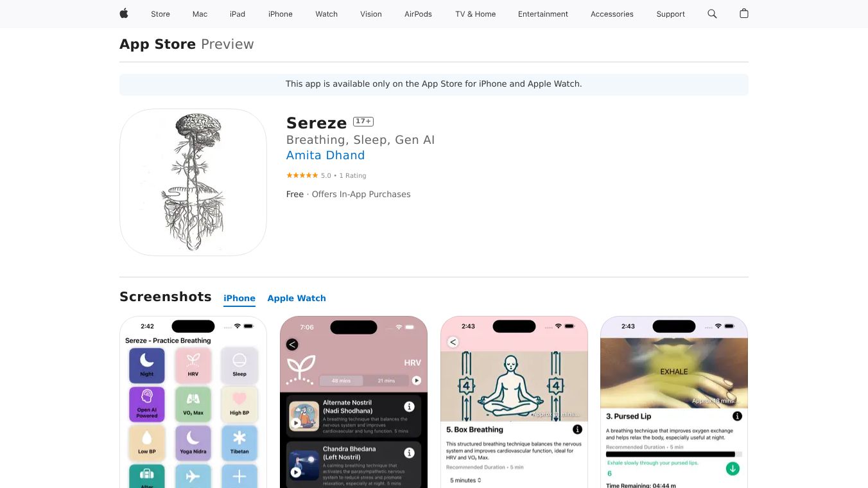868x488 pixels.
Task: Click play button next to 21 mins
Action: click(x=417, y=381)
